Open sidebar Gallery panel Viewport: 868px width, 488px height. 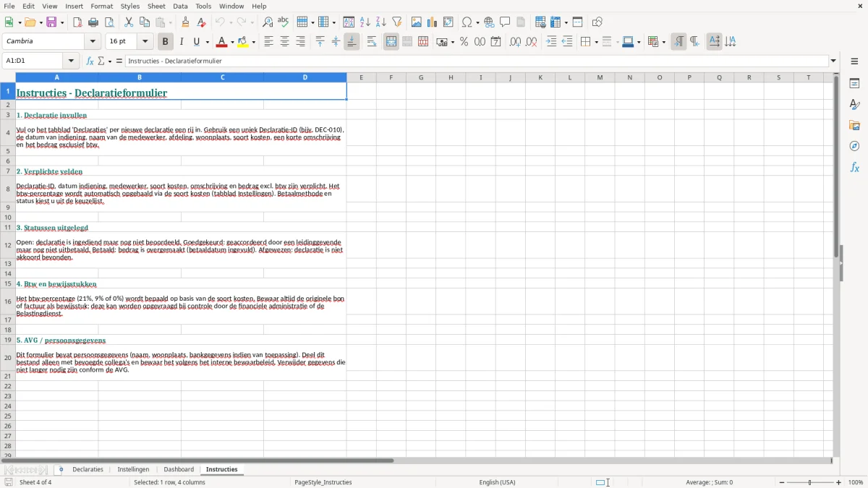click(854, 125)
